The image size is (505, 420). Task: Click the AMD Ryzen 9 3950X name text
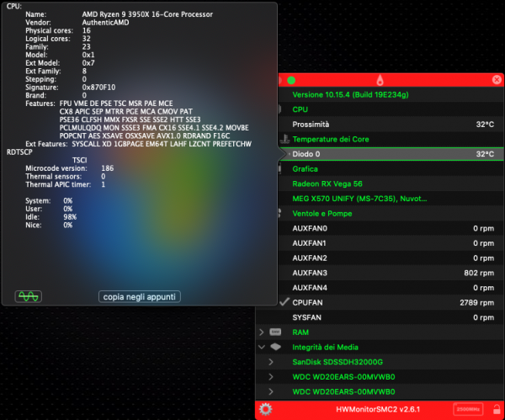tap(147, 14)
